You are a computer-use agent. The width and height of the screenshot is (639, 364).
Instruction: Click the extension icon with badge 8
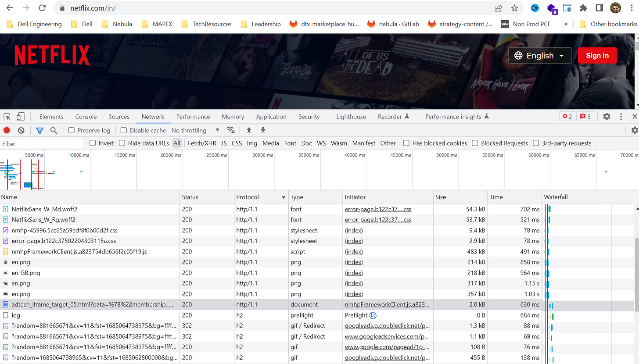click(x=551, y=8)
